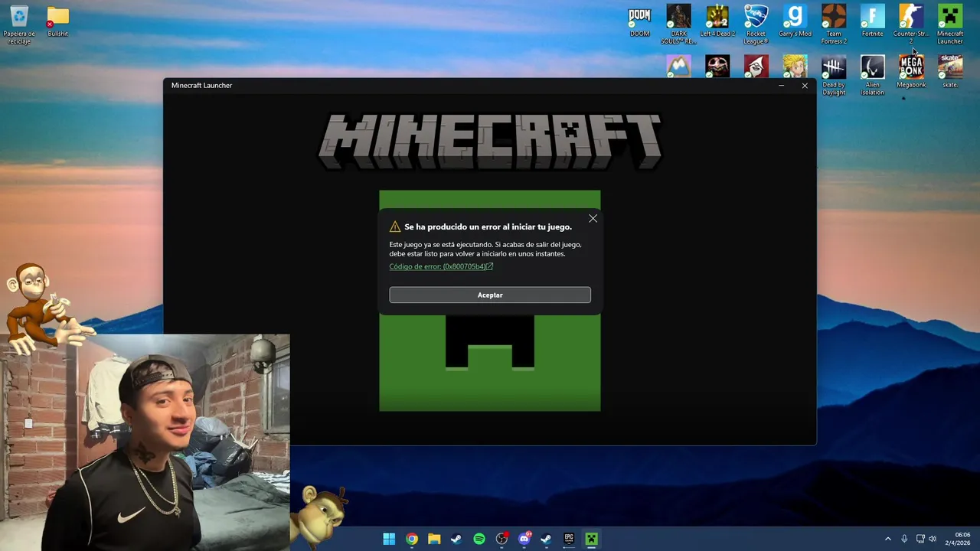Open Google Chrome from the taskbar
This screenshot has height=551, width=980.
pos(412,539)
